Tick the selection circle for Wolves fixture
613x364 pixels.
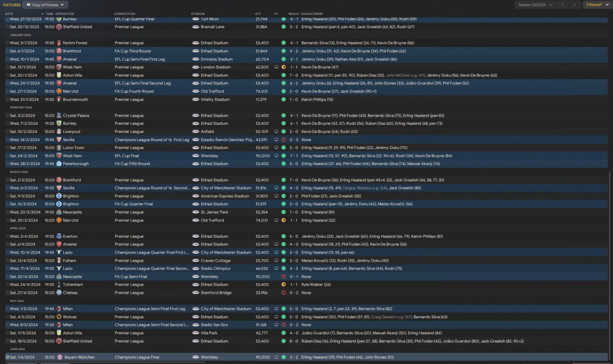(7, 317)
